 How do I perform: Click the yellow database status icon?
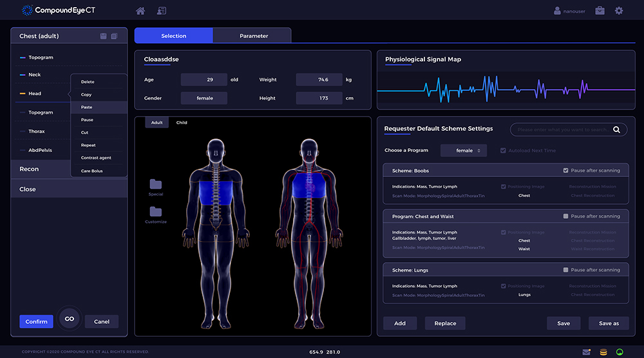603,352
